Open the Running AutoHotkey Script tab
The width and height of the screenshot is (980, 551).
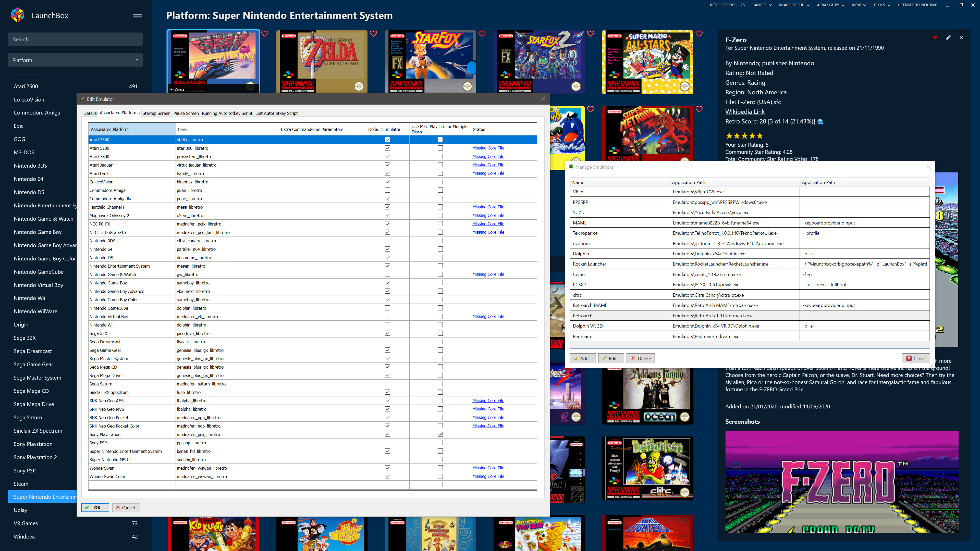[x=227, y=113]
